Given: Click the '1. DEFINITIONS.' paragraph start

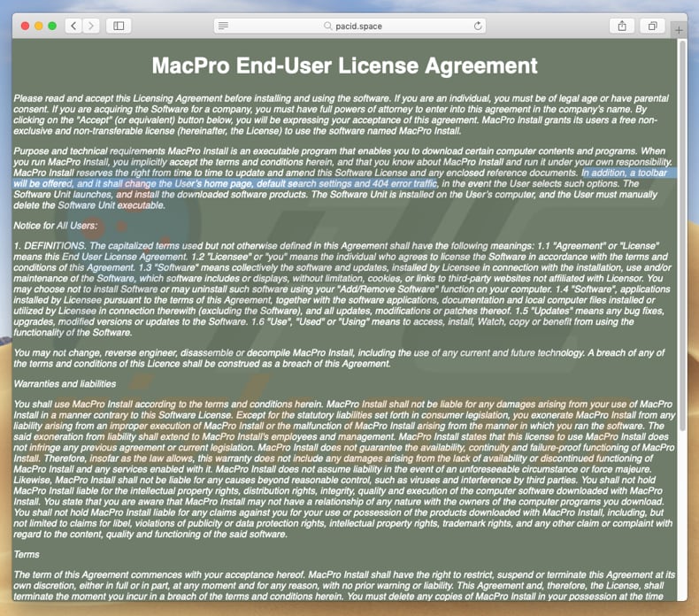Looking at the screenshot, I should tap(50, 246).
